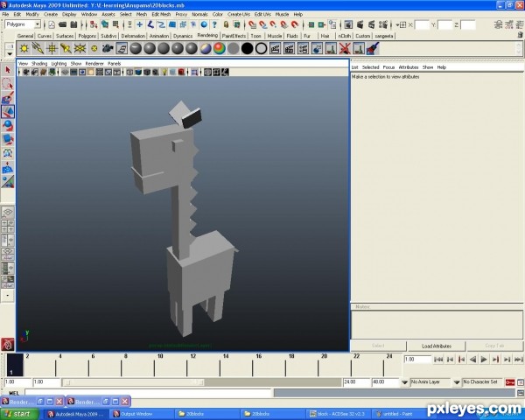Toggle snap to curve magnet icon
This screenshot has width=525, height=420.
click(x=263, y=24)
